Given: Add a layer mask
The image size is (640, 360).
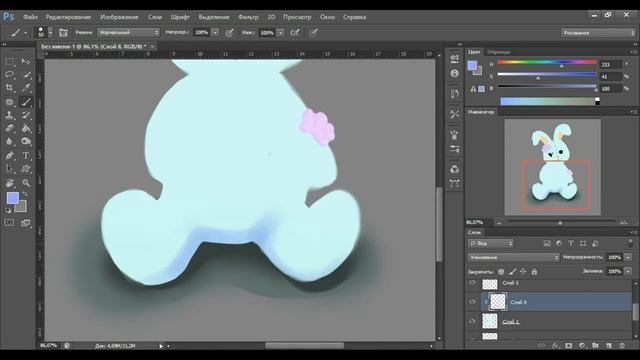Looking at the screenshot, I should pyautogui.click(x=569, y=345).
